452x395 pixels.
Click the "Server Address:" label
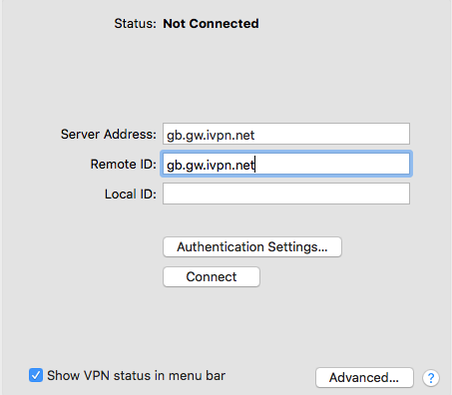click(x=108, y=134)
